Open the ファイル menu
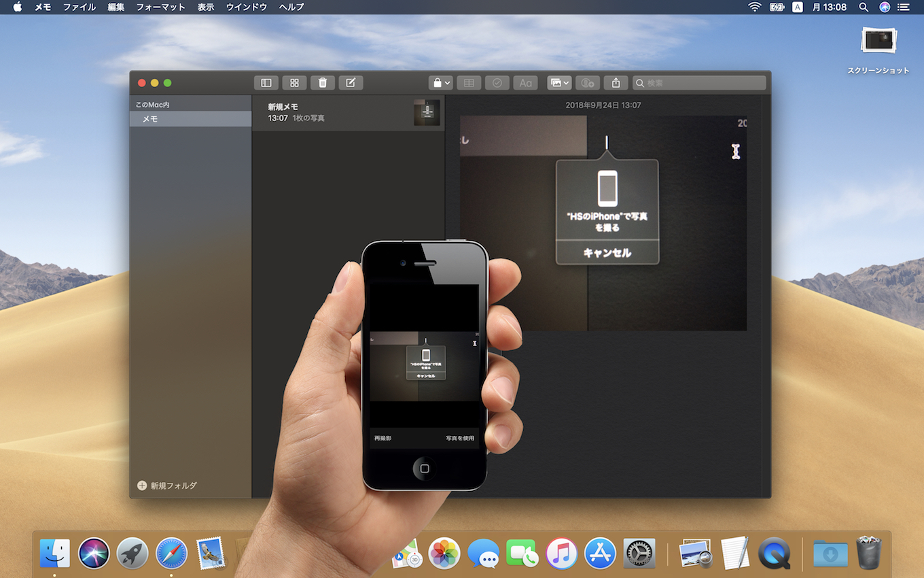This screenshot has height=578, width=924. point(79,7)
